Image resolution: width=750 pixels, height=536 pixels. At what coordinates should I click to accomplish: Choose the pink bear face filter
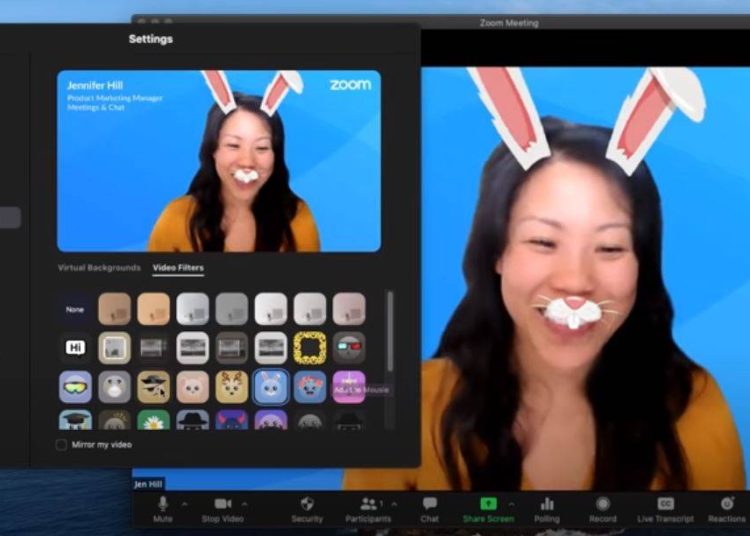pyautogui.click(x=192, y=386)
